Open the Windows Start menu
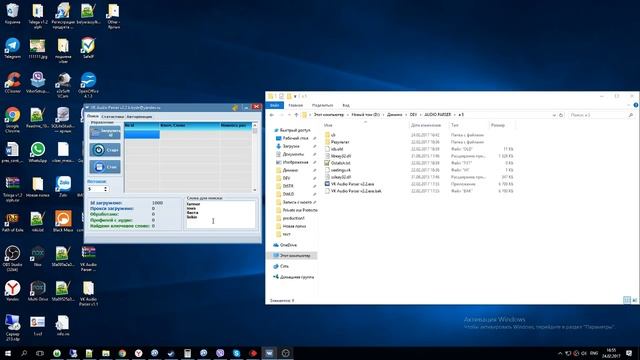 click(x=8, y=353)
